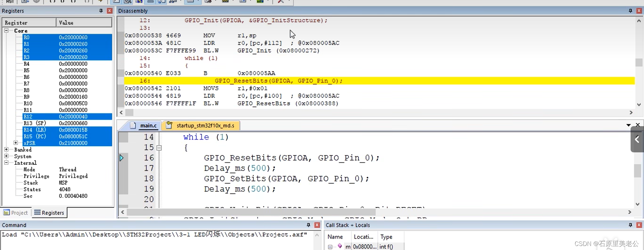Collapse the Internal register group
This screenshot has width=644, height=250.
click(x=6, y=163)
